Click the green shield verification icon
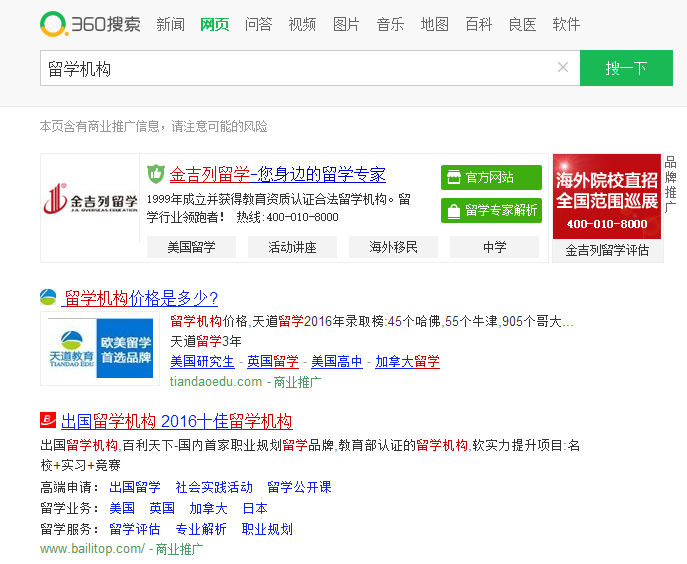Viewport: 687px width, 564px height. (155, 174)
